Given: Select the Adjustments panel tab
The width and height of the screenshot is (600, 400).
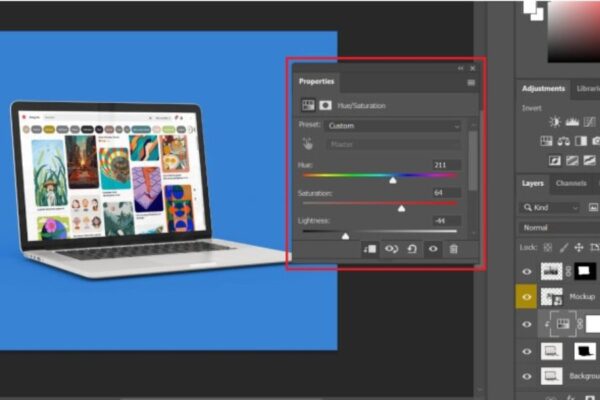Looking at the screenshot, I should 543,89.
